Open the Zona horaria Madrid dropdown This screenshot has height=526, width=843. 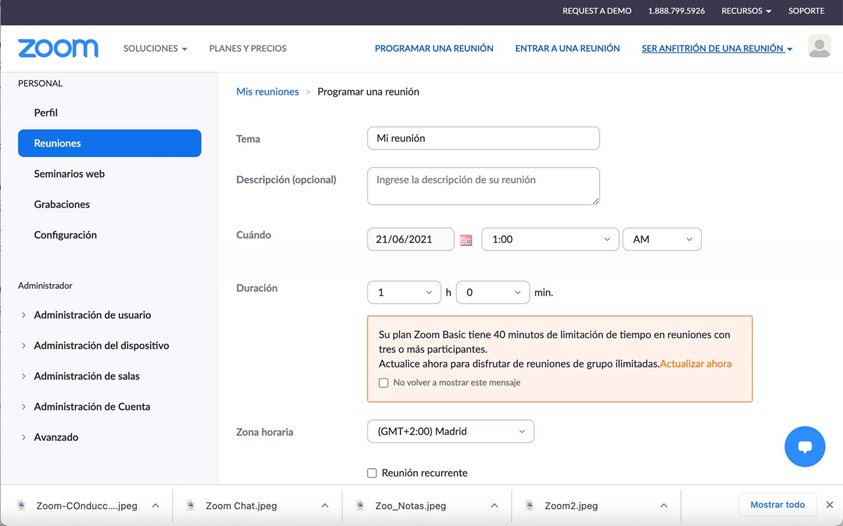point(451,431)
